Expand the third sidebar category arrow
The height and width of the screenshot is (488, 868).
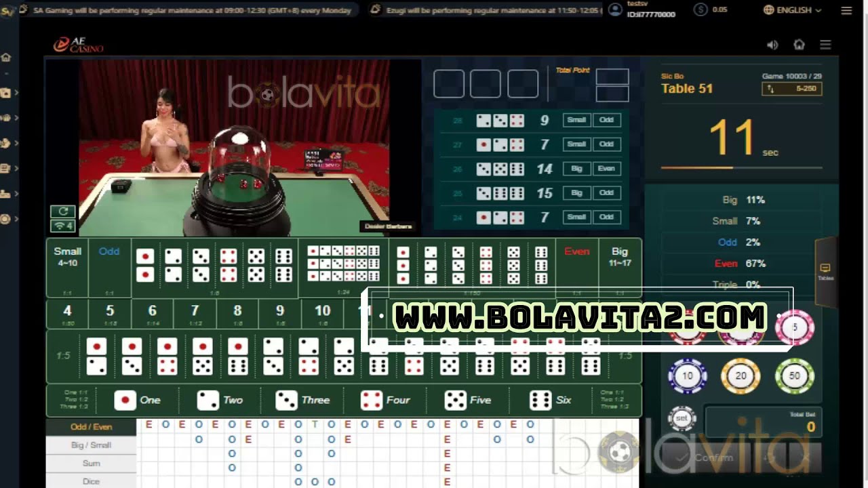coord(16,143)
